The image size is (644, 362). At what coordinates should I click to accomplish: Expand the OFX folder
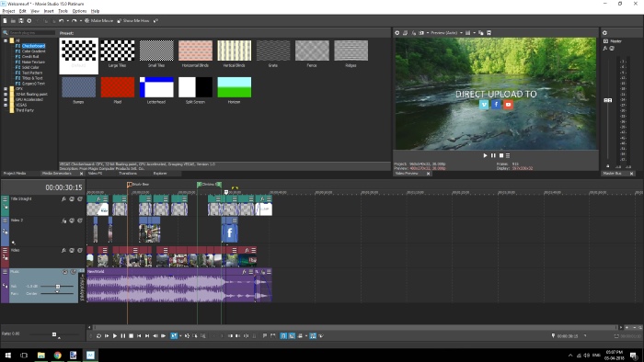[x=6, y=88]
